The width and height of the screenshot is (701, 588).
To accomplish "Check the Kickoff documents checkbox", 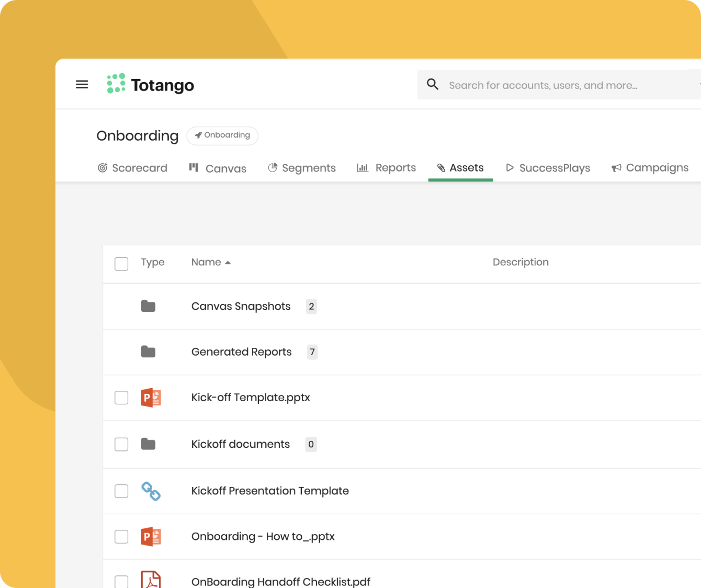I will coord(121,444).
